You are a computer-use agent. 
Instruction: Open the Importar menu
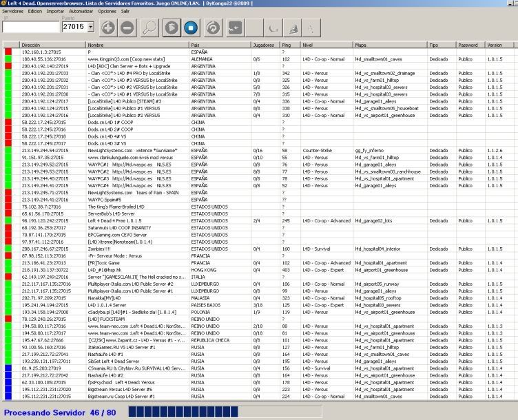tap(55, 11)
